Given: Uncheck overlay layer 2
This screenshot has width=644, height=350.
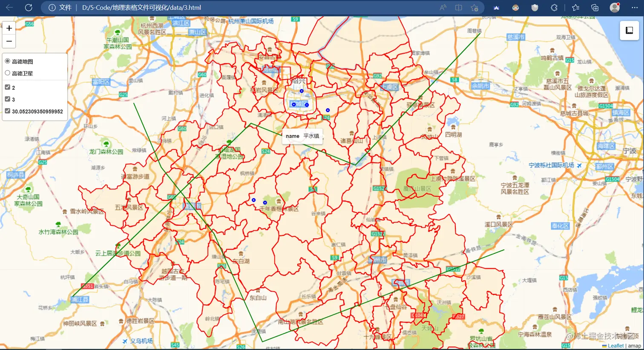Looking at the screenshot, I should 7,87.
